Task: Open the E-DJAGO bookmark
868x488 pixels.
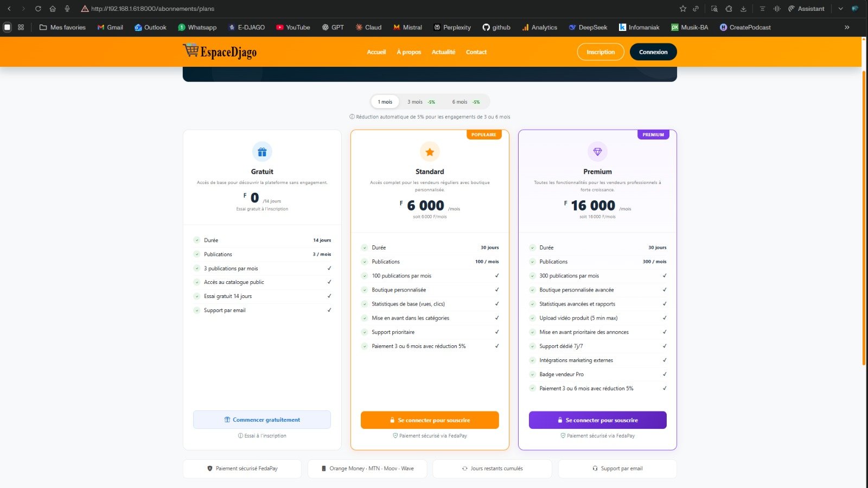Action: (246, 27)
